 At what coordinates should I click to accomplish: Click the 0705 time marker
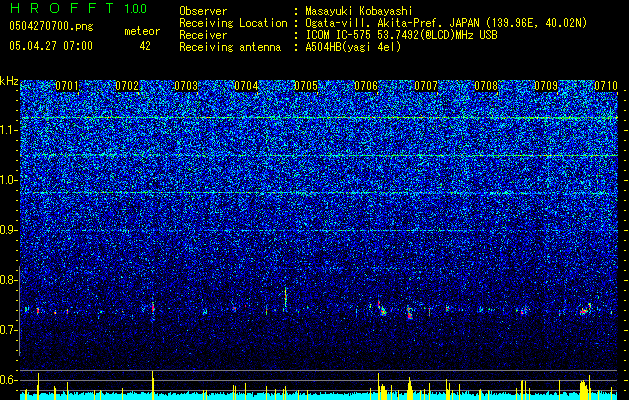tap(306, 86)
